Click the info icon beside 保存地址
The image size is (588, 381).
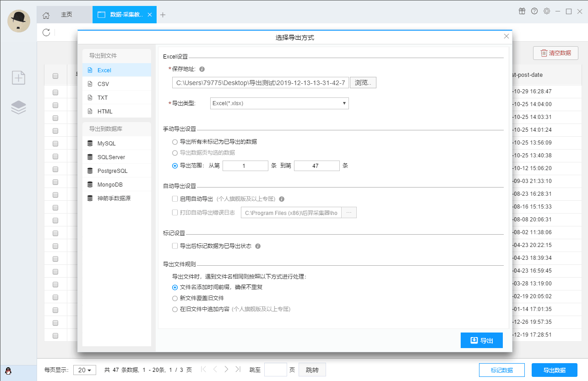(x=202, y=69)
